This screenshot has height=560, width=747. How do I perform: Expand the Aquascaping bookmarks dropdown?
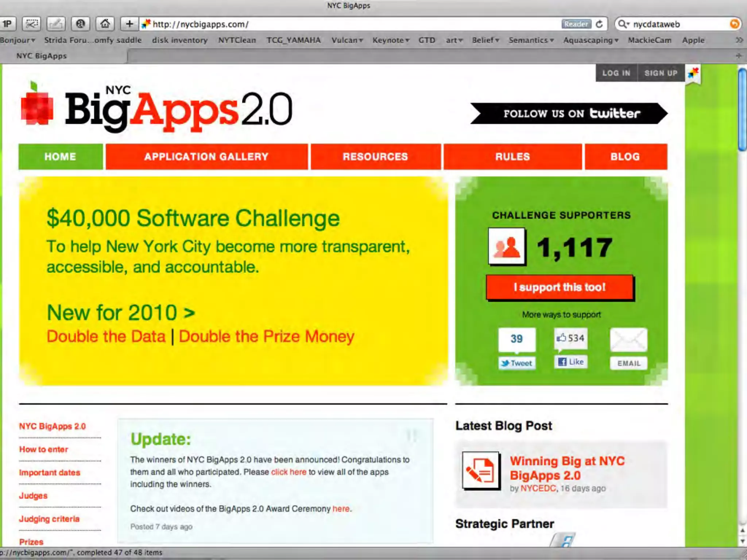point(591,40)
